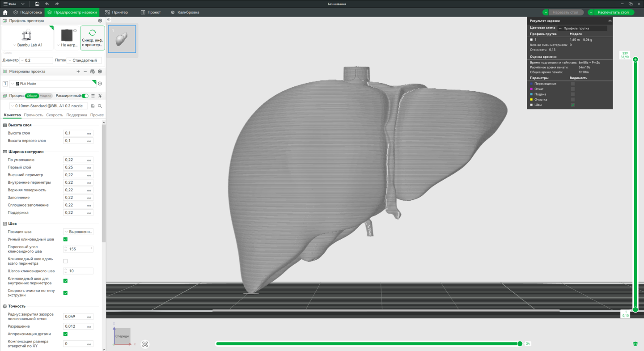Viewport: 644px width, 351px height.
Task: Open AMS filament sync icon in Материалы проекта
Action: coord(93,72)
